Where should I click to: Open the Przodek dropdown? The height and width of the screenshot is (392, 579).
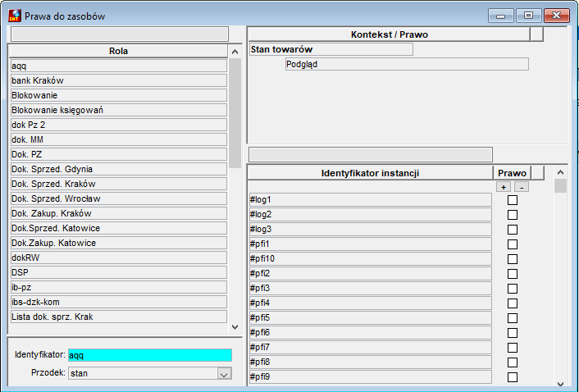point(224,373)
